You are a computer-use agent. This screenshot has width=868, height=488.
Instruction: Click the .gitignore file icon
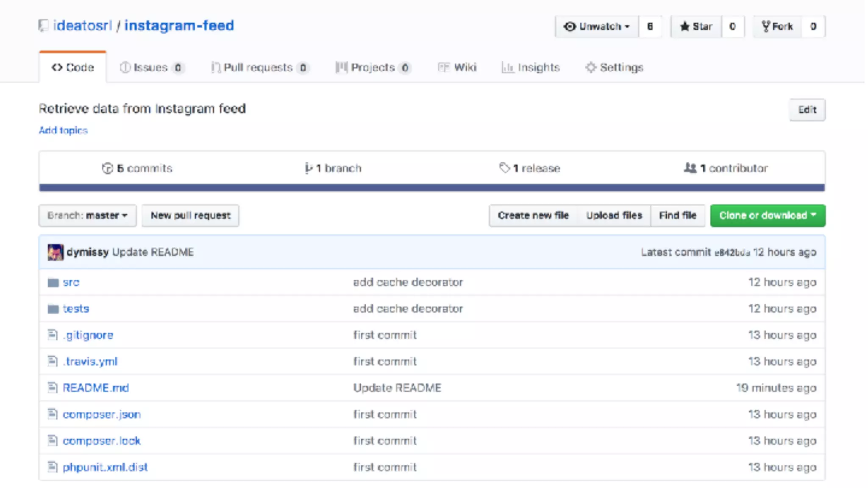coord(53,335)
